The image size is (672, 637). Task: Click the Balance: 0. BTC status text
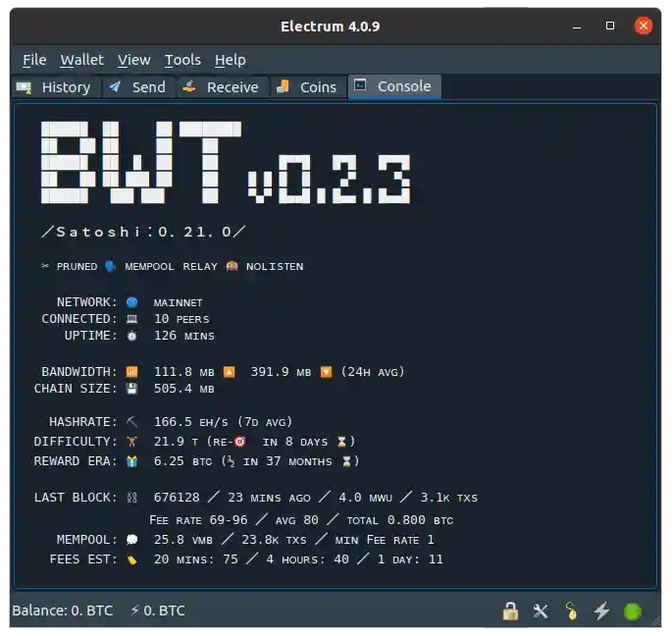click(x=63, y=610)
